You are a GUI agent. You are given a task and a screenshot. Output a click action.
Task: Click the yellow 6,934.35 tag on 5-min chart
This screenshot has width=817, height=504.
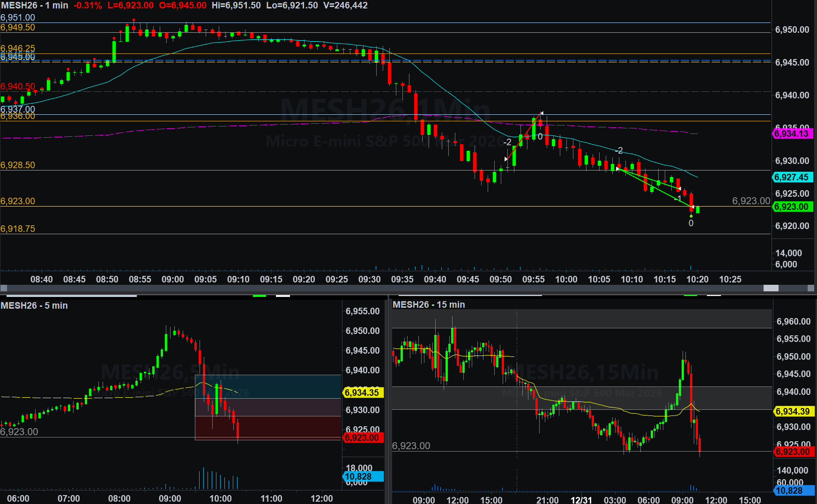click(x=363, y=393)
